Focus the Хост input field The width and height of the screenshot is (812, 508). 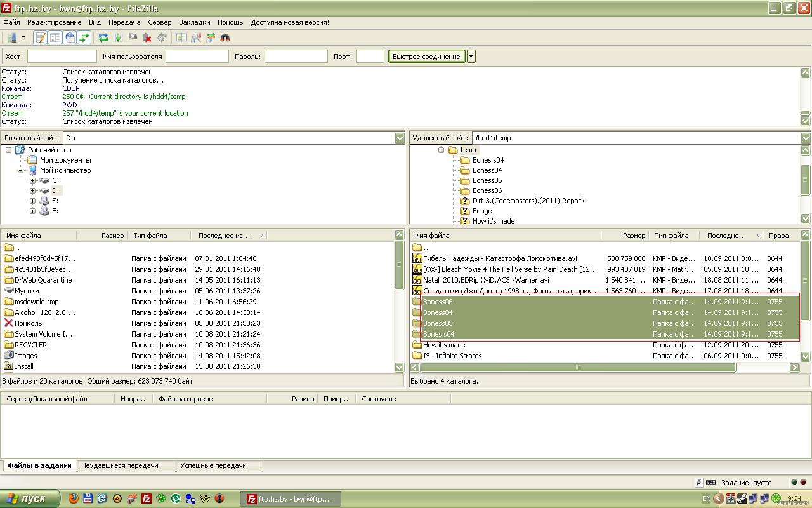(62, 57)
